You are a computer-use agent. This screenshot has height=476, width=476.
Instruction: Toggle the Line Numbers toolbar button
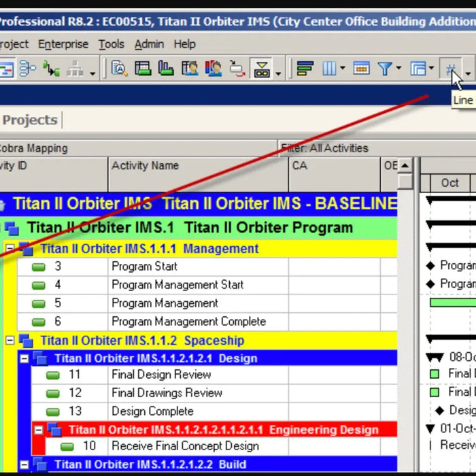click(x=449, y=68)
